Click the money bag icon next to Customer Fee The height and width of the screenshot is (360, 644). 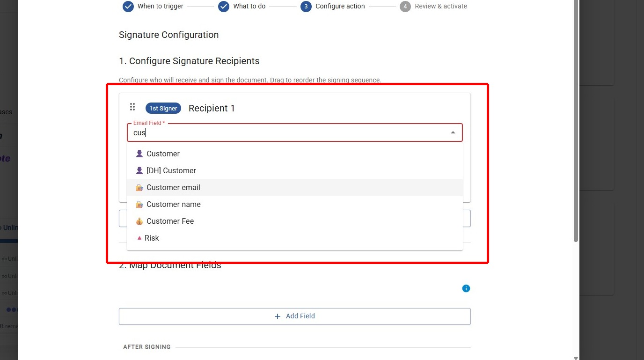pyautogui.click(x=139, y=221)
